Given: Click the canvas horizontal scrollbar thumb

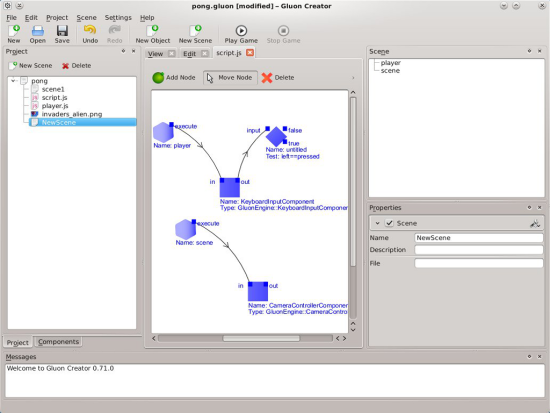Looking at the screenshot, I should 261,338.
